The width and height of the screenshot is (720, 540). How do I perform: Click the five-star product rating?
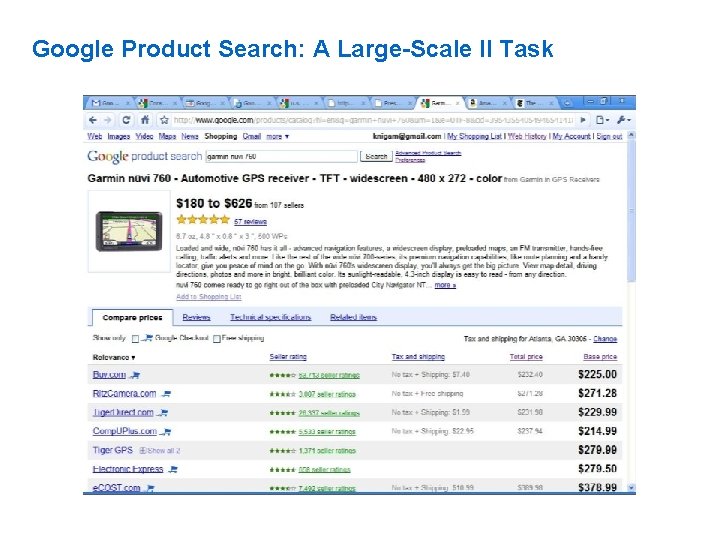(x=202, y=219)
